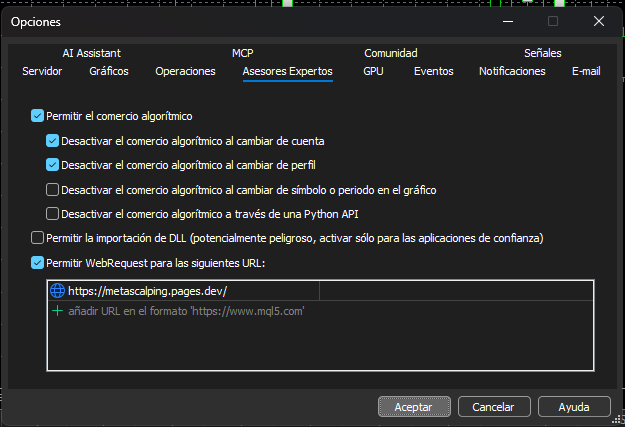Toggle Permitir WebRequest checkbox

coord(37,263)
